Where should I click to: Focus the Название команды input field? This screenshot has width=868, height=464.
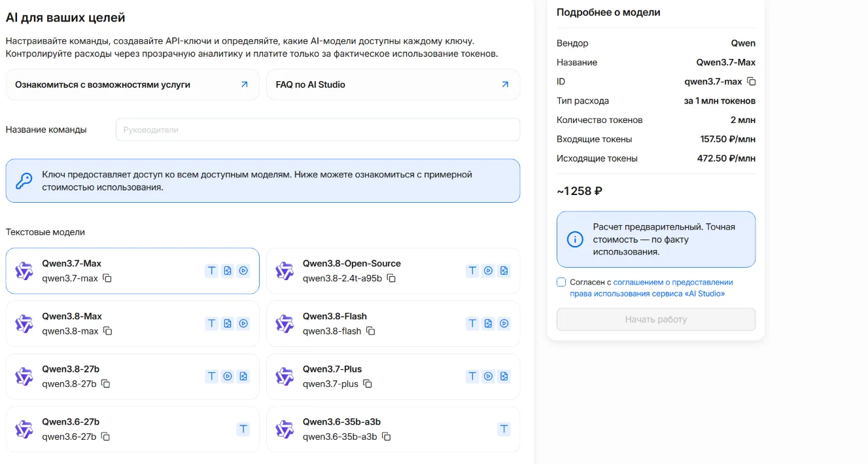(x=318, y=130)
